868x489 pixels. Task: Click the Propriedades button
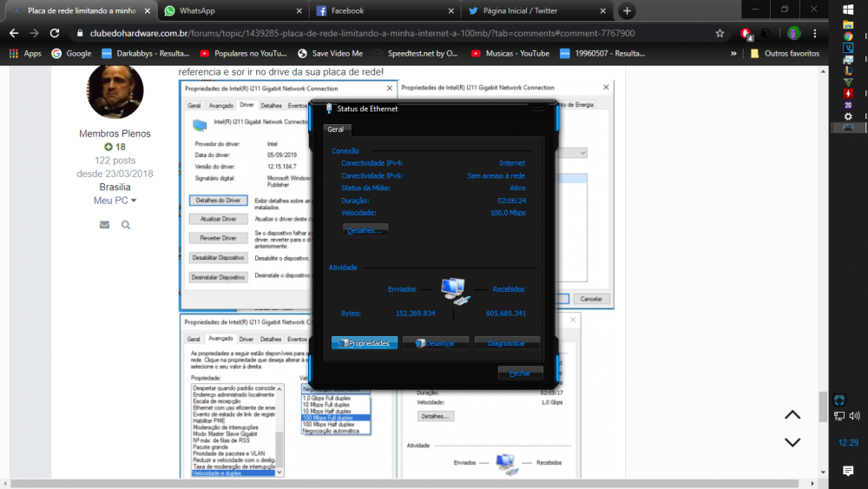(x=365, y=343)
